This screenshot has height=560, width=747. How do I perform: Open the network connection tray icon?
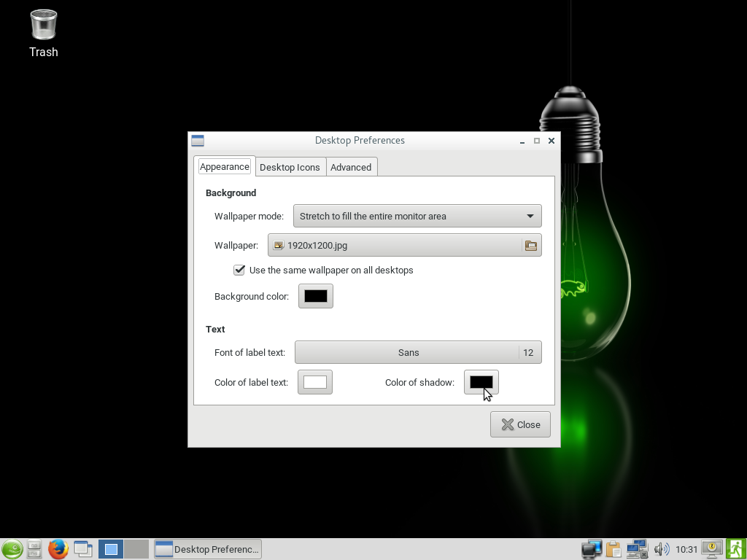click(637, 549)
